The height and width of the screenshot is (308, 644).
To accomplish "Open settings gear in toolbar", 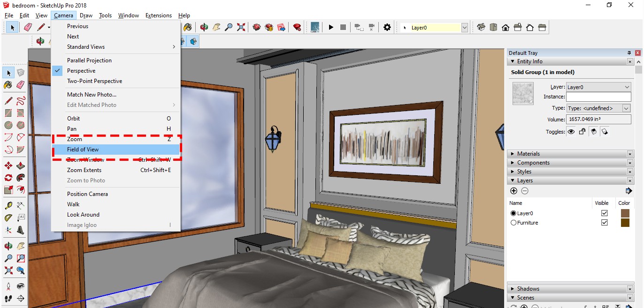I will tap(387, 28).
